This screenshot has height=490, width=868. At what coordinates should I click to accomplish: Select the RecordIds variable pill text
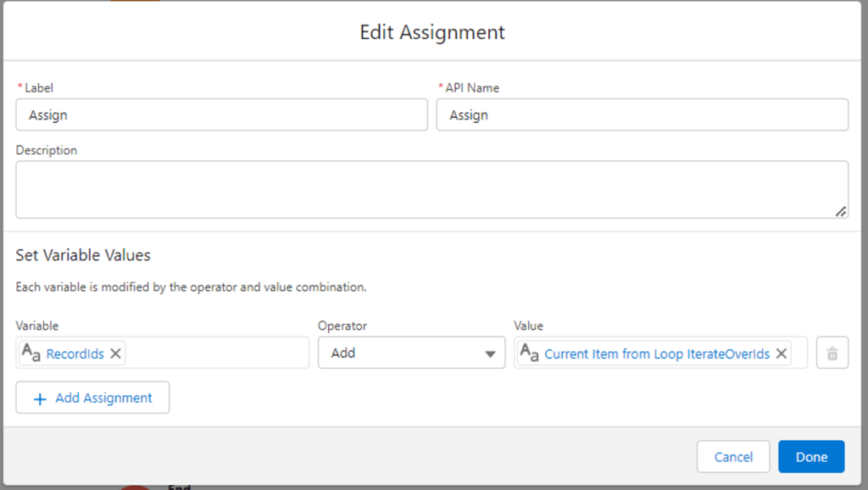[x=75, y=354]
